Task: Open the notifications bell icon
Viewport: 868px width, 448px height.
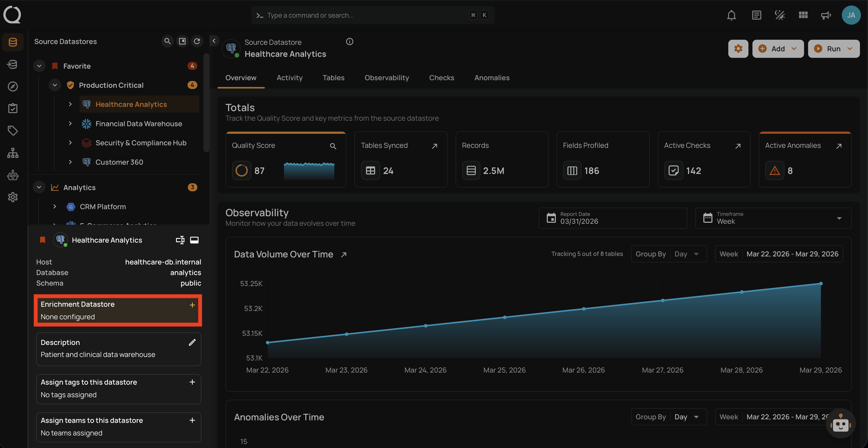Action: pyautogui.click(x=731, y=15)
